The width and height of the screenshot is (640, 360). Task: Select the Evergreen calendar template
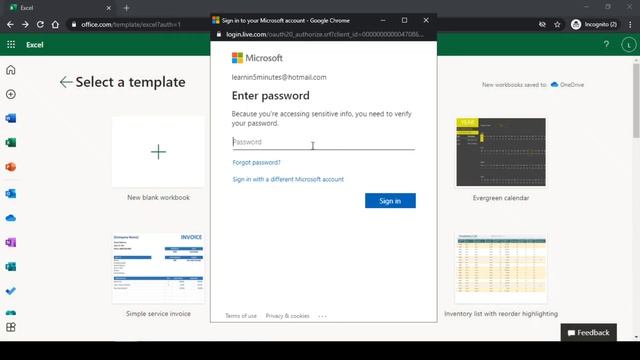pyautogui.click(x=501, y=152)
